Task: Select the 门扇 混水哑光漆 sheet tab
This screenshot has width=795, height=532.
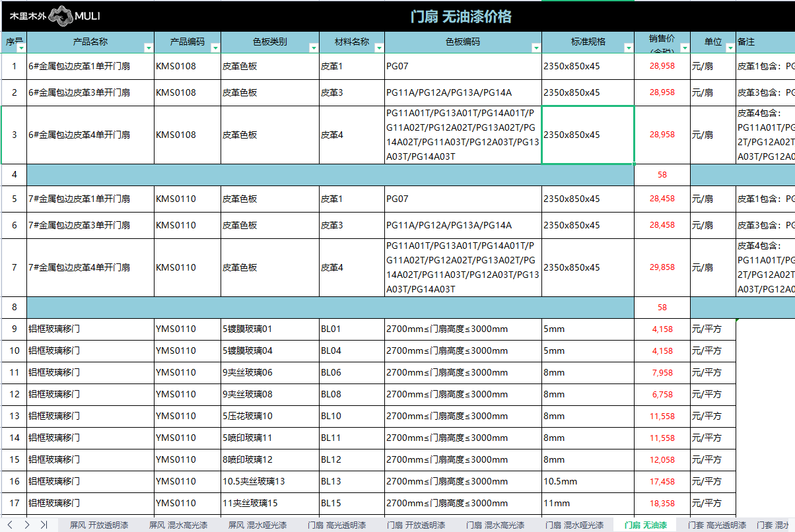Action: point(574,525)
